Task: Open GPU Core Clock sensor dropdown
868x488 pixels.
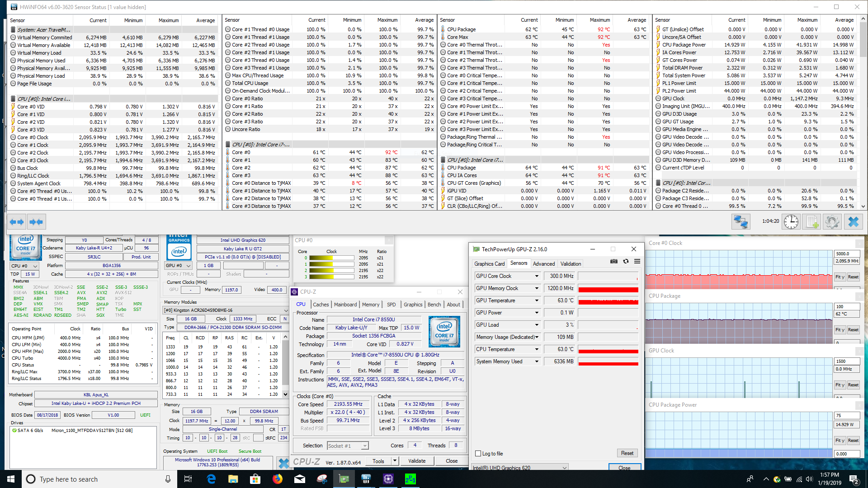Action: (537, 276)
